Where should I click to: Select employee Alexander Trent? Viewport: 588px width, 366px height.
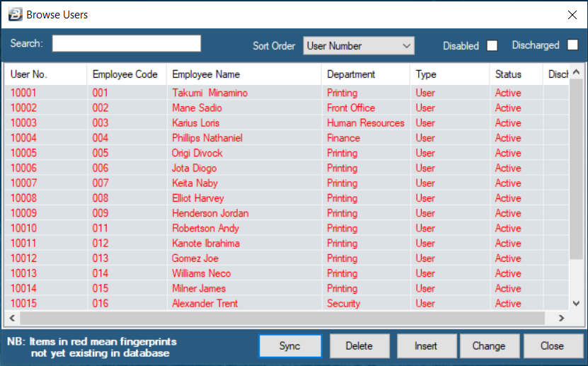pos(204,304)
